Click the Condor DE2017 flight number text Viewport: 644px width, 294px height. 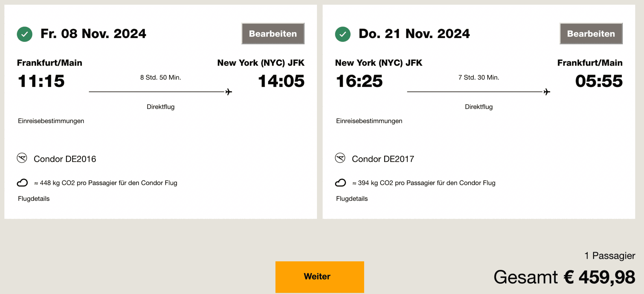pyautogui.click(x=383, y=159)
